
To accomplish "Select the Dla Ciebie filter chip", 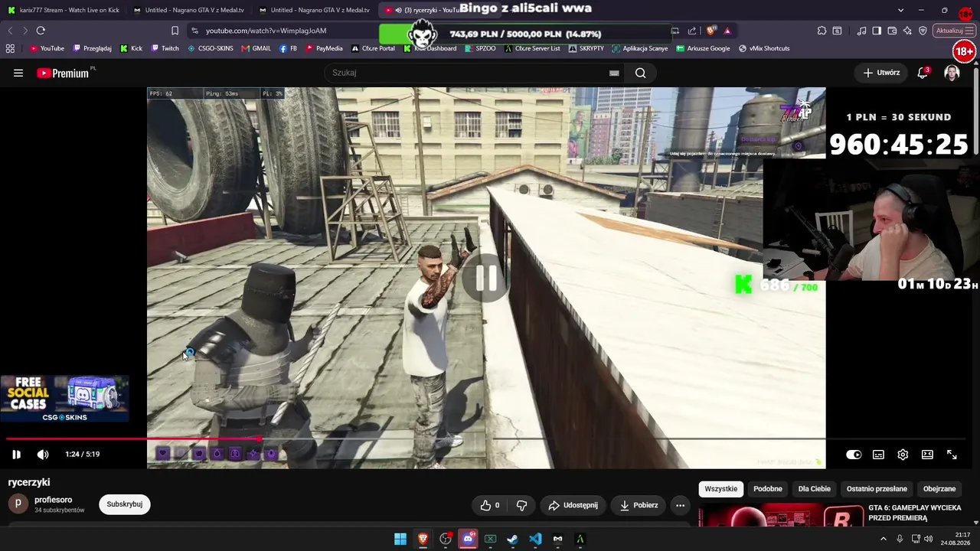I will (815, 489).
